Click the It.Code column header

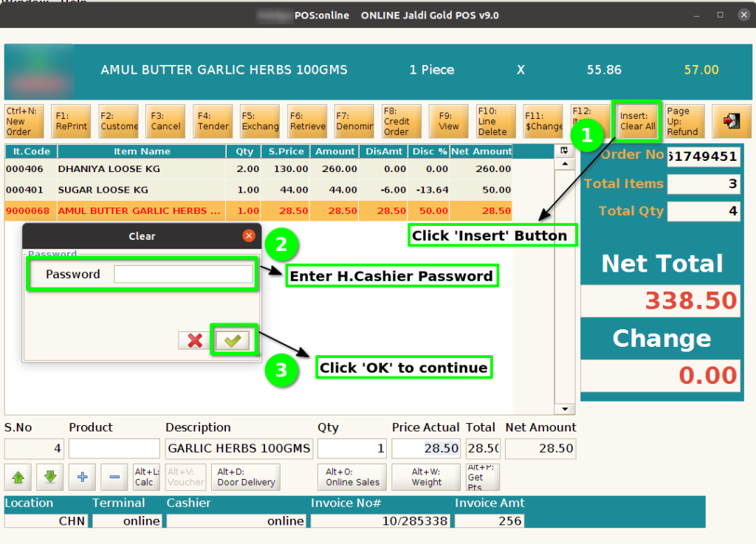31,151
